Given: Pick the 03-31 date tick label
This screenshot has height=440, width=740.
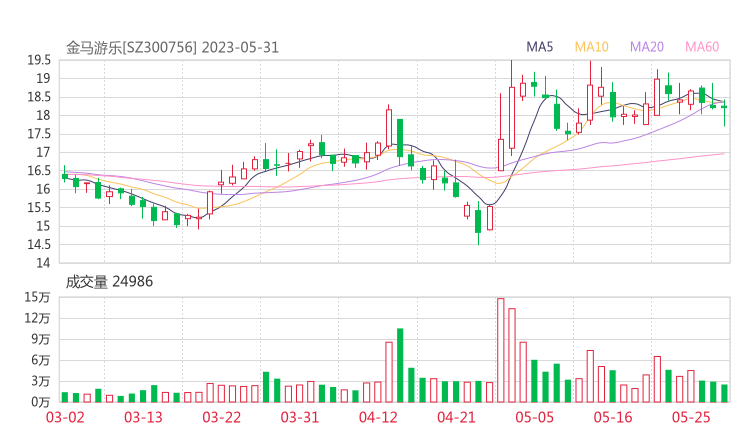Looking at the screenshot, I should (299, 417).
